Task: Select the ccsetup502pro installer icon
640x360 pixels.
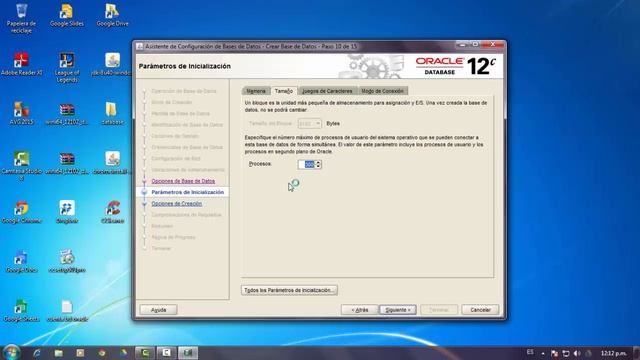Action: coord(67,261)
